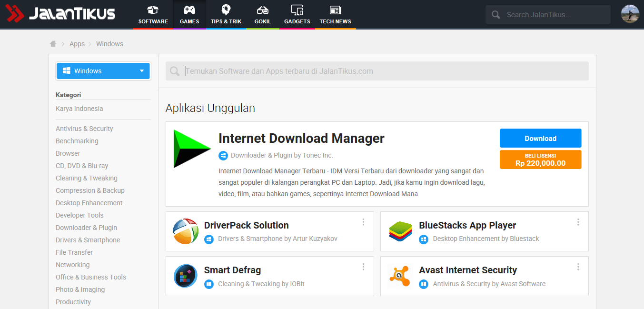Click the apps search magnifier icon
This screenshot has height=309, width=644.
(175, 71)
